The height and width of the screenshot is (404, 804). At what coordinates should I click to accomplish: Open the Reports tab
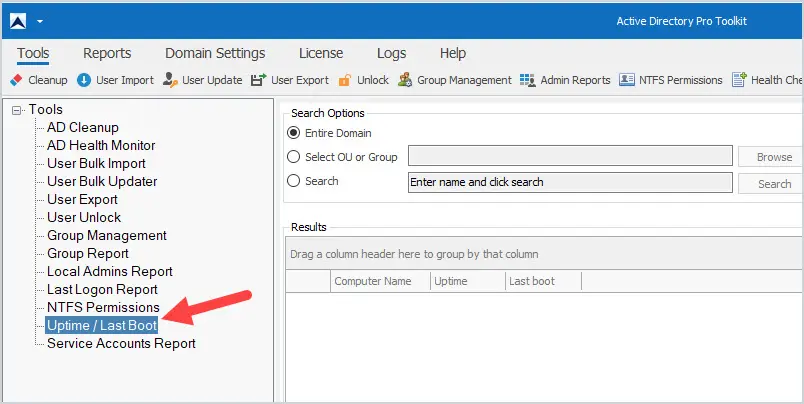(x=107, y=53)
